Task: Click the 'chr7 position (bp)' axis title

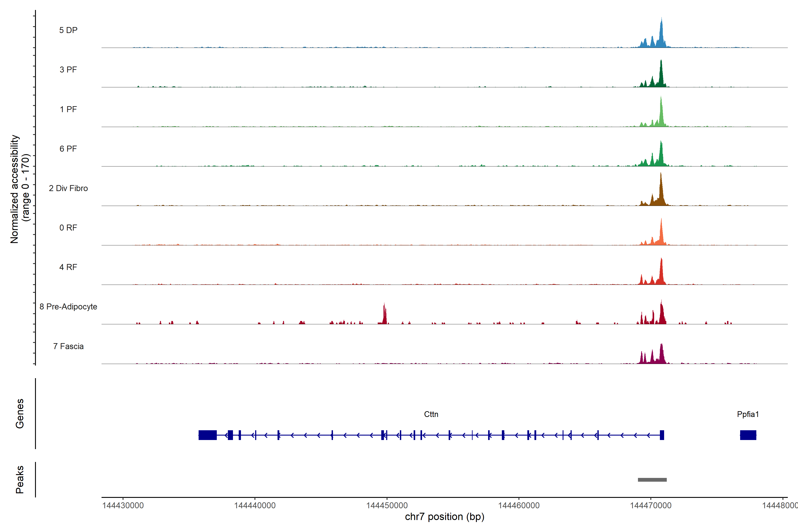Action: coord(444,517)
